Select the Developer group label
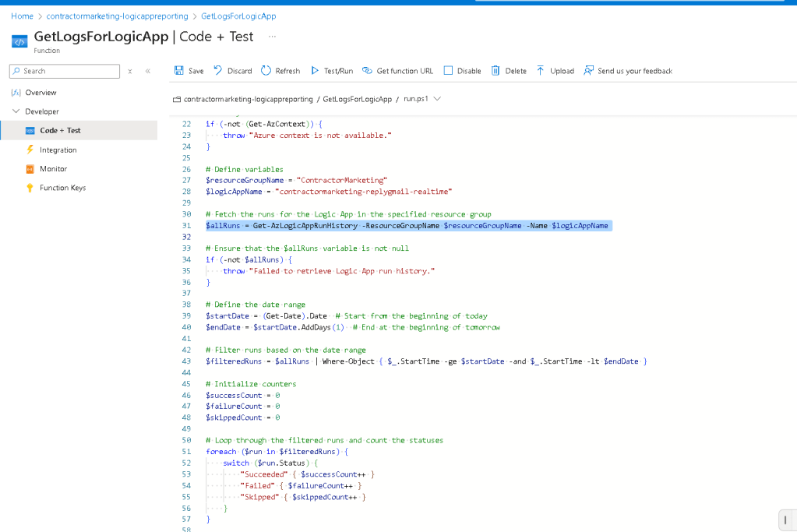 tap(41, 111)
